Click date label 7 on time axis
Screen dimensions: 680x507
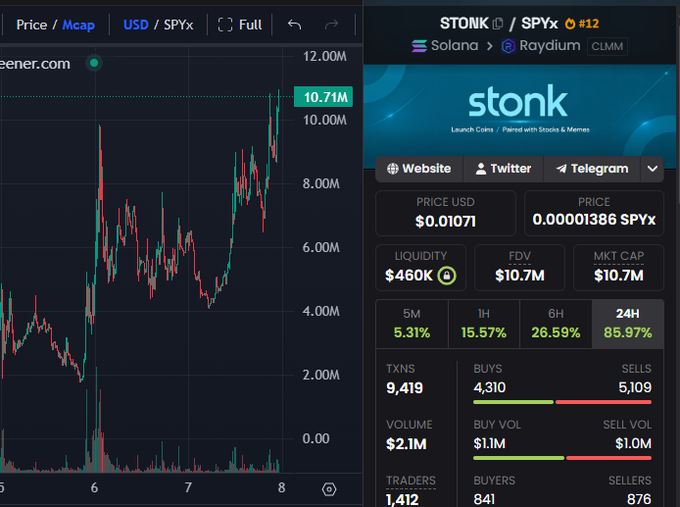point(188,487)
